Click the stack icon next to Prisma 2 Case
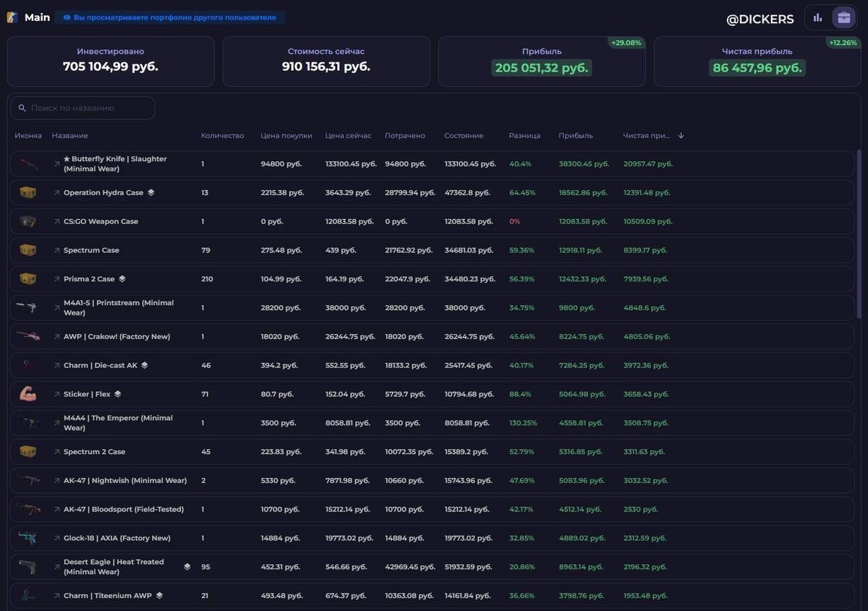The image size is (868, 611). (122, 279)
